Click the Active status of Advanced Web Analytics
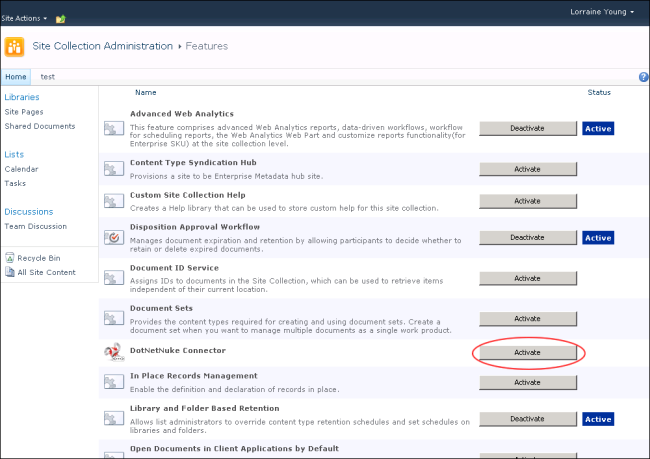 (598, 129)
